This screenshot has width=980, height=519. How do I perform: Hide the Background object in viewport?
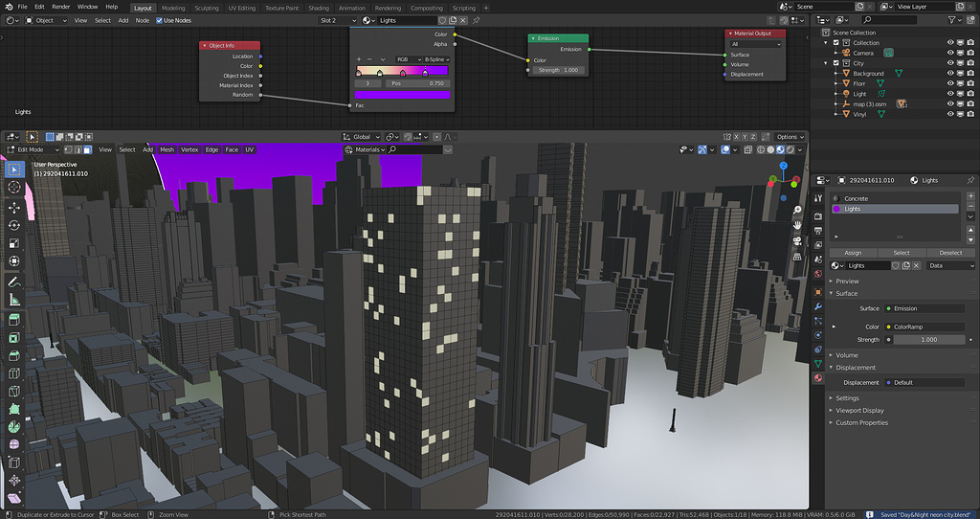pos(950,73)
